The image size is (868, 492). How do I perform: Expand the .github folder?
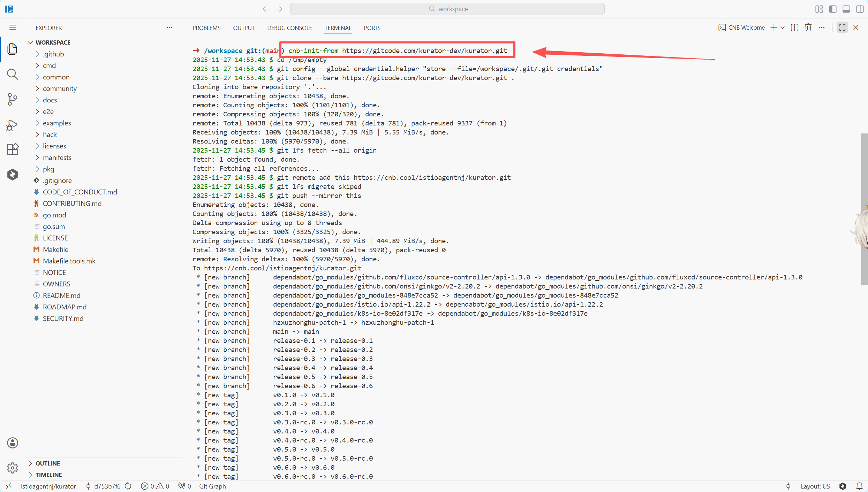point(53,54)
